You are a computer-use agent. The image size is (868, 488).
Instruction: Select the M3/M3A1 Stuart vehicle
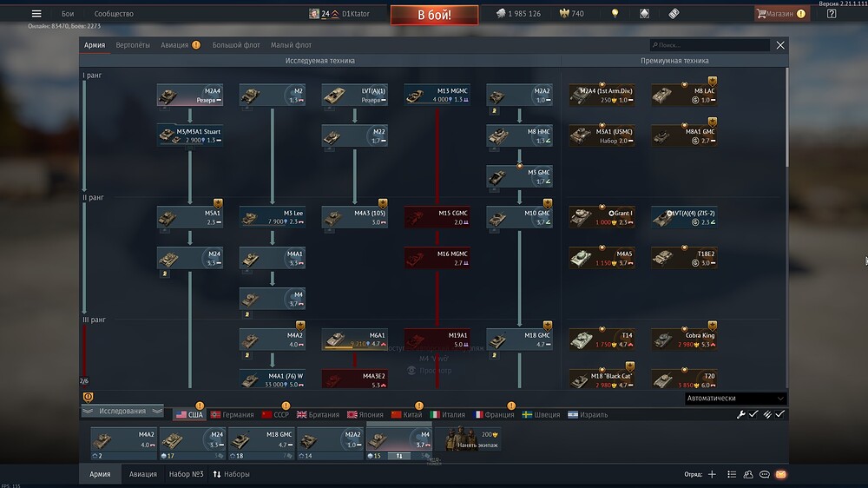[190, 135]
